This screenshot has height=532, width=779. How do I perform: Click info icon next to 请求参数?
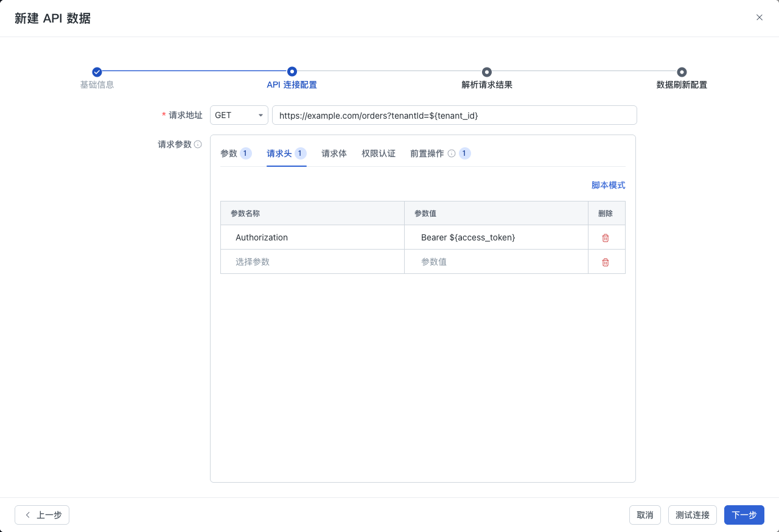(198, 144)
